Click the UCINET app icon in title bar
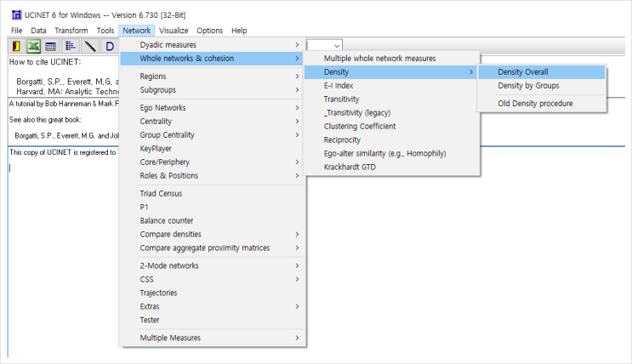Screen dimensions: 632x364 click(x=16, y=15)
